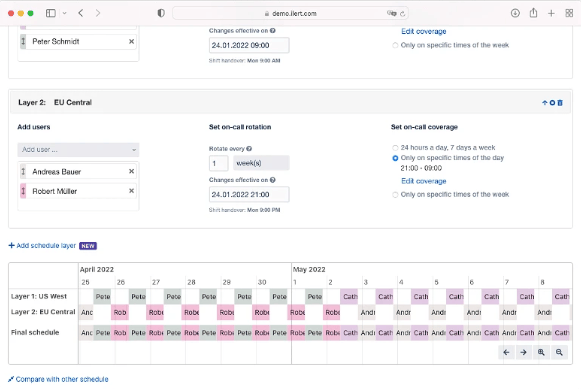Edit Layer 1 changes effective date field

(x=249, y=45)
